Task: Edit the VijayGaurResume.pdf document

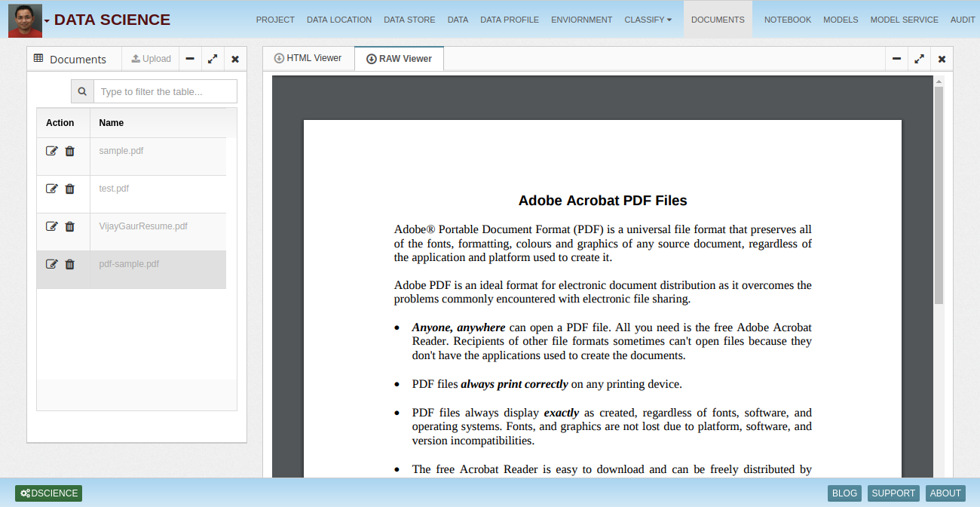Action: click(52, 226)
